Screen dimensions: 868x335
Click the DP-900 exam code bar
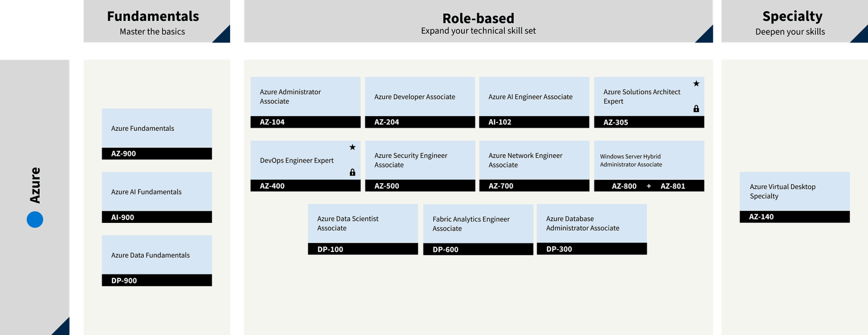pyautogui.click(x=156, y=280)
